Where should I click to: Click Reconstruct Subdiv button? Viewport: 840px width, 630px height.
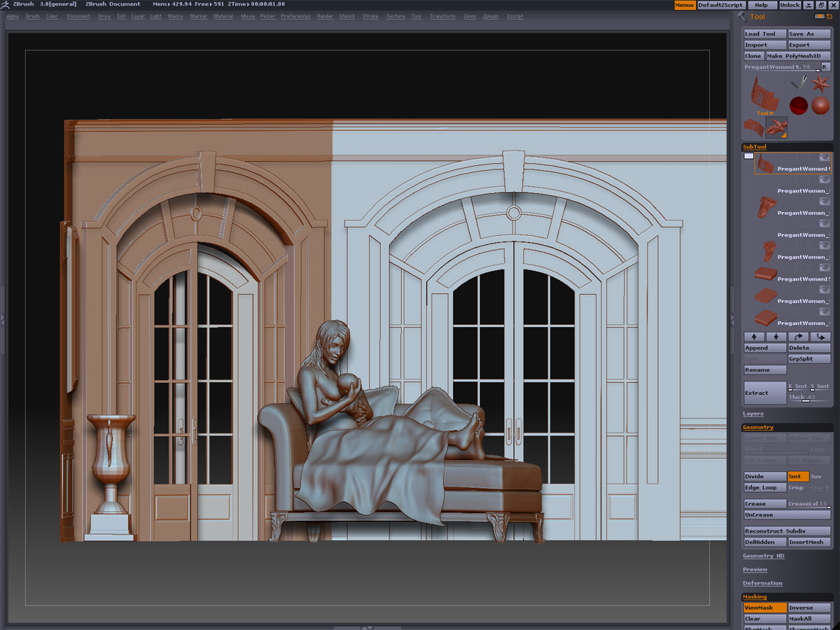point(787,531)
